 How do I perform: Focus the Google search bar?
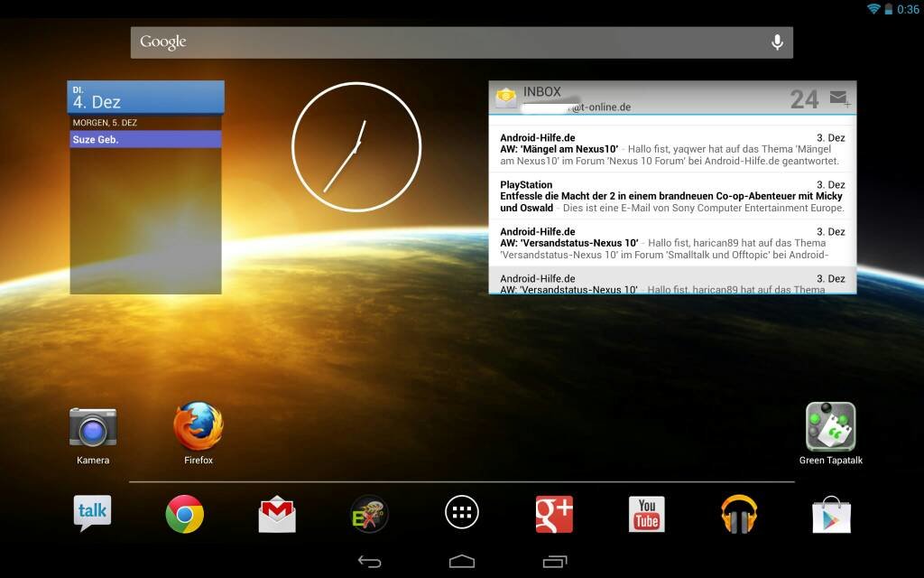461,42
